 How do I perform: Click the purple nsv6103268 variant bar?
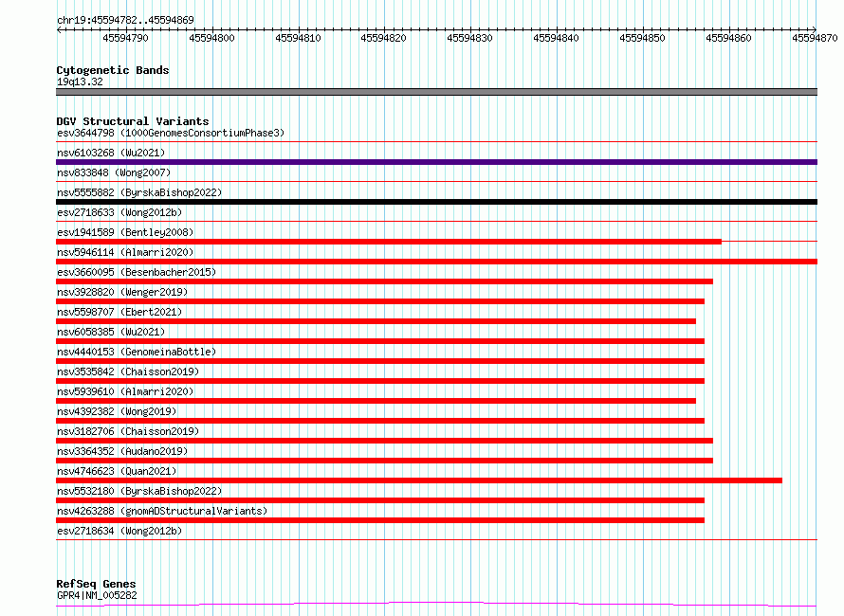point(436,162)
